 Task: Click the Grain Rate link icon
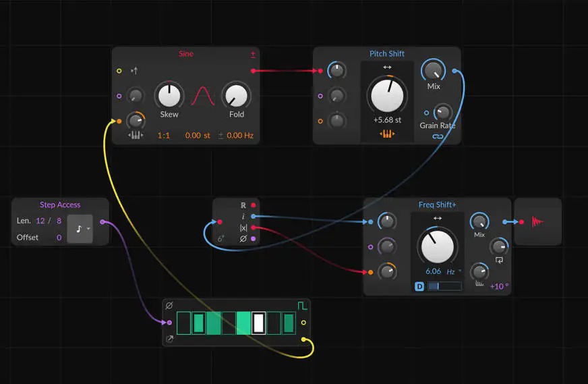tap(438, 136)
